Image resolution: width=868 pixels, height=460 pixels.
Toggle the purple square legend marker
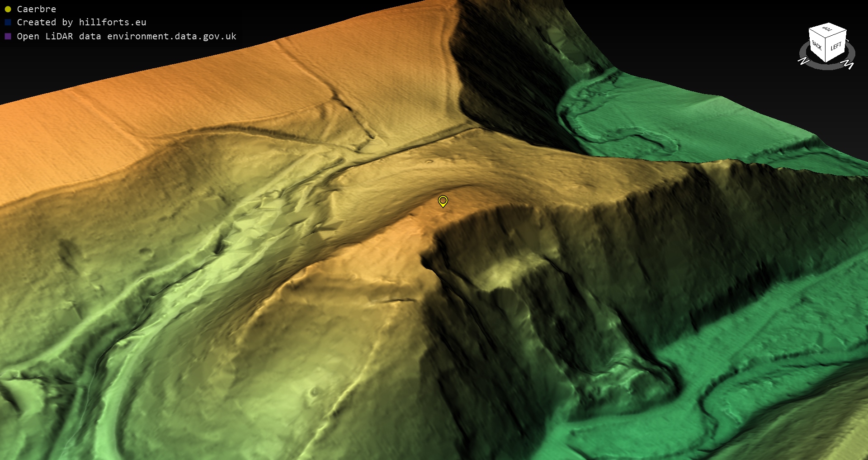click(8, 36)
